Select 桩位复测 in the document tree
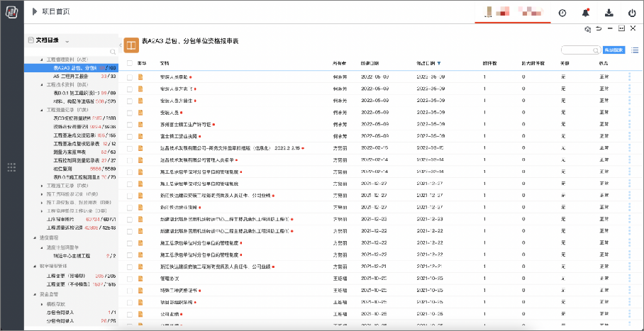 point(62,169)
